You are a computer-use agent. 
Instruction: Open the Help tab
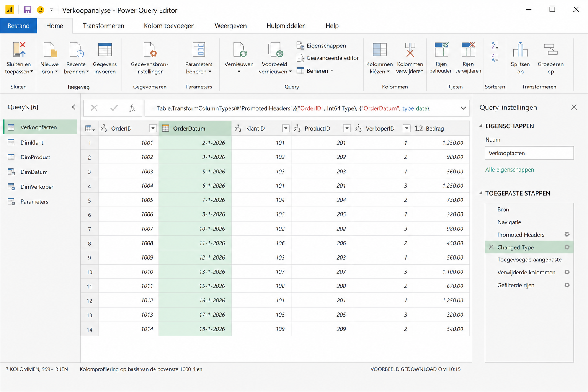click(x=332, y=26)
